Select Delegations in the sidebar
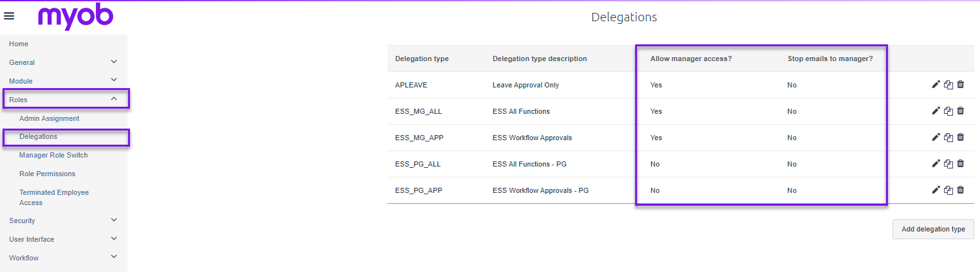The height and width of the screenshot is (272, 980). 38,136
